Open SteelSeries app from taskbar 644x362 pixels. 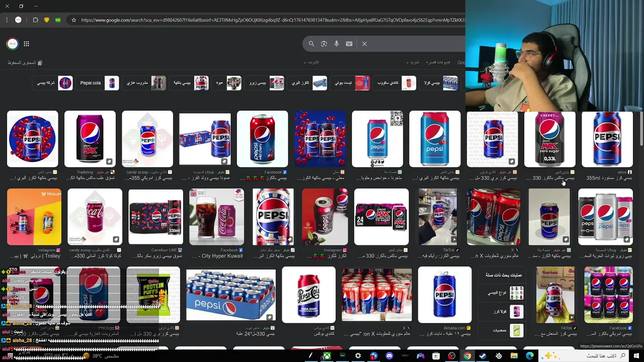[498, 356]
